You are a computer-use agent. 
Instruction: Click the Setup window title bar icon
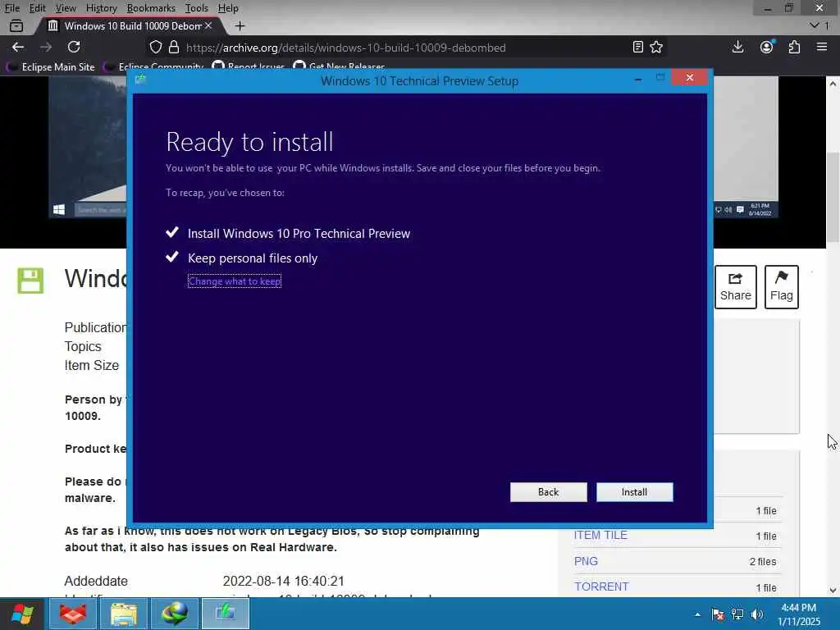click(x=141, y=80)
